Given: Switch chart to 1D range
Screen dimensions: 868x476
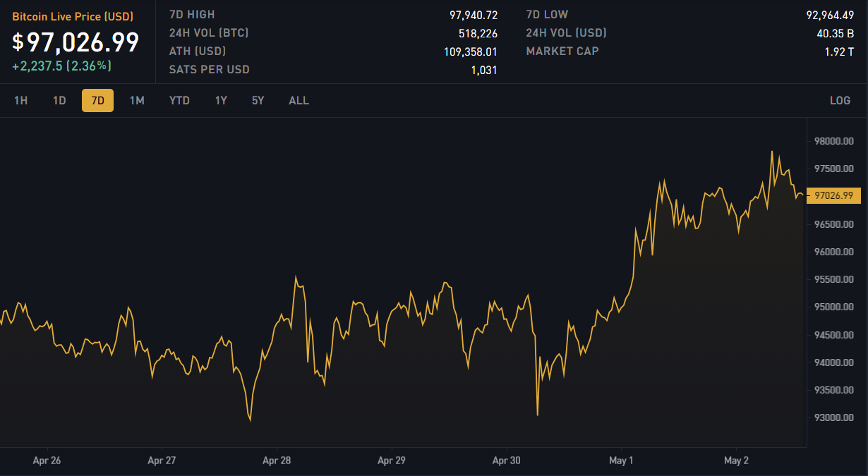Looking at the screenshot, I should click(x=59, y=101).
